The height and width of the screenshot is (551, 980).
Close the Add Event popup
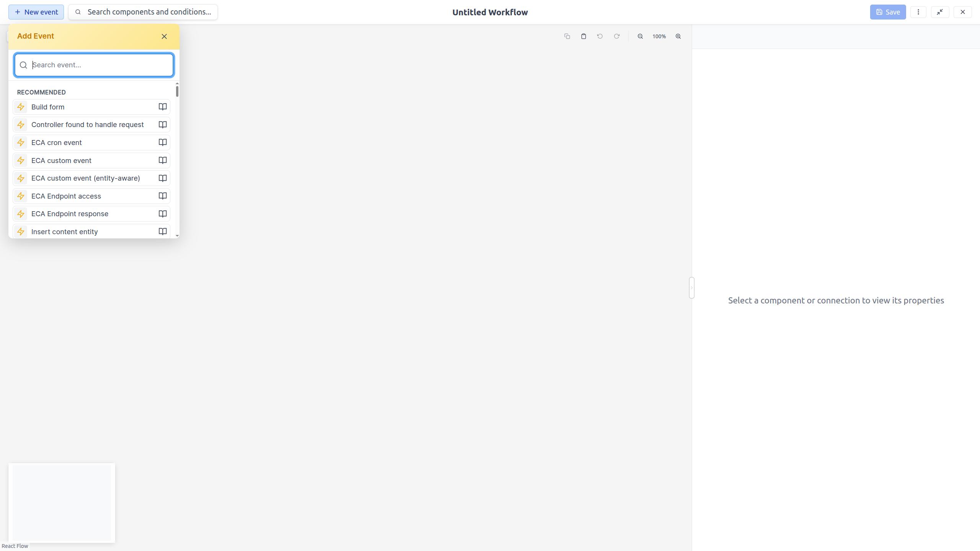pyautogui.click(x=164, y=36)
